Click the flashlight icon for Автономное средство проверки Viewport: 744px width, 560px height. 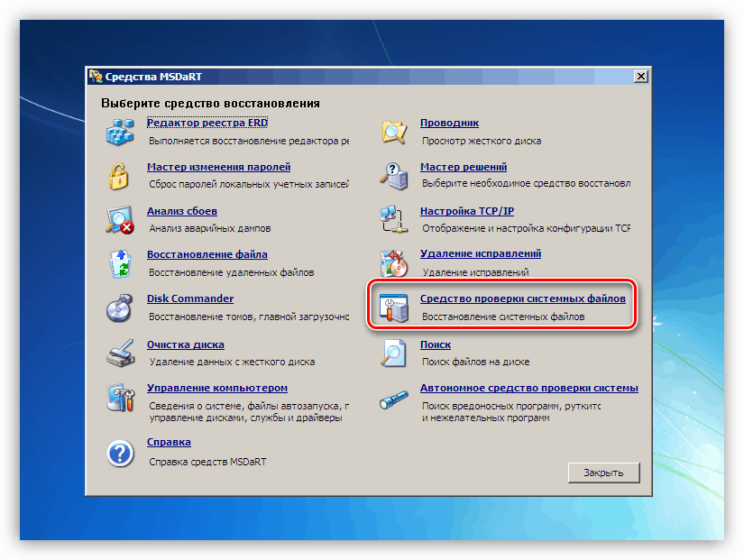[394, 399]
